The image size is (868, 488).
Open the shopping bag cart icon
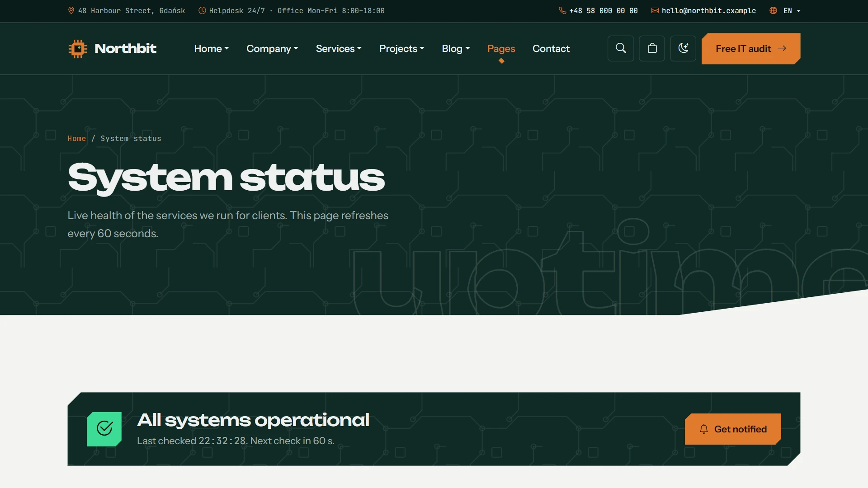(652, 48)
